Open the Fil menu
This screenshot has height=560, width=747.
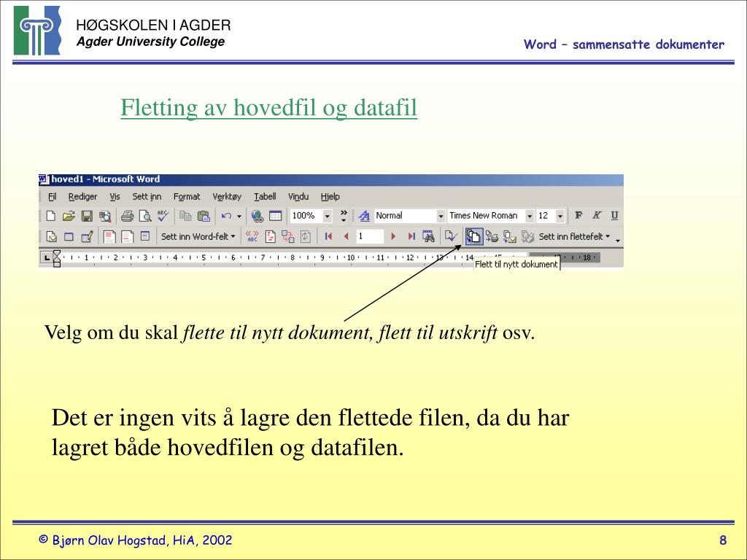coord(53,196)
